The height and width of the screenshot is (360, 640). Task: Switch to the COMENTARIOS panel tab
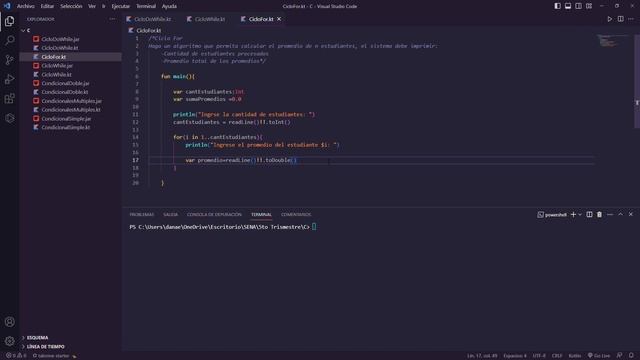[x=296, y=214]
